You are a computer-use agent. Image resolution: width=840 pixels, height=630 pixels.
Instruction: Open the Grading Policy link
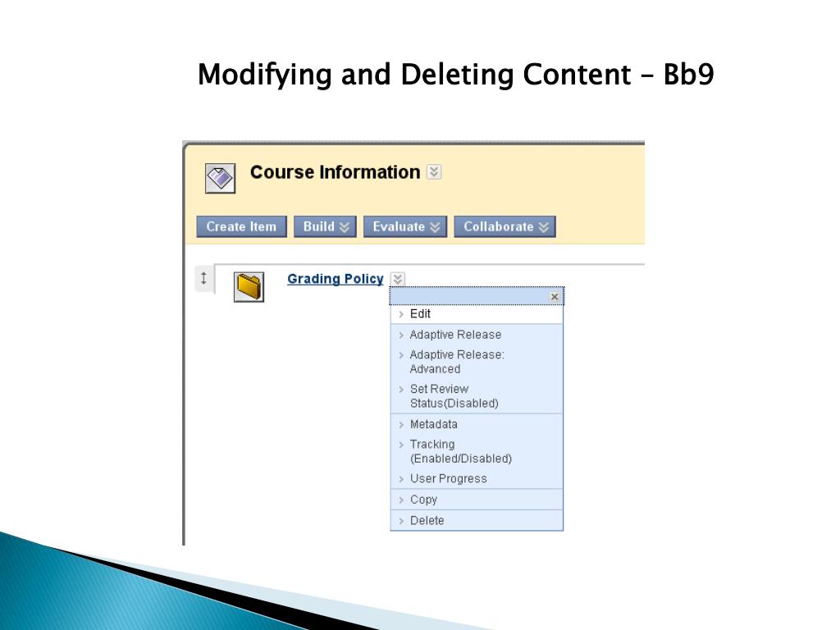tap(336, 279)
